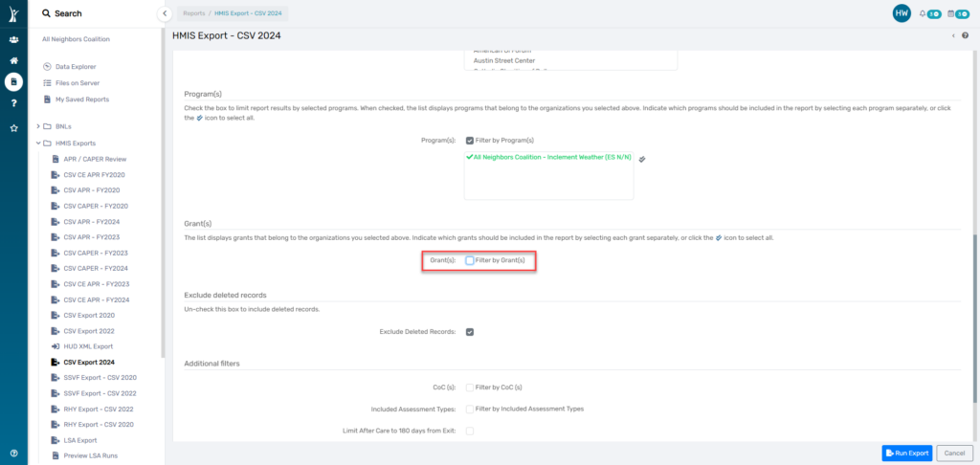The height and width of the screenshot is (465, 980).
Task: Open the star favorites icon in left rail
Action: (x=13, y=128)
